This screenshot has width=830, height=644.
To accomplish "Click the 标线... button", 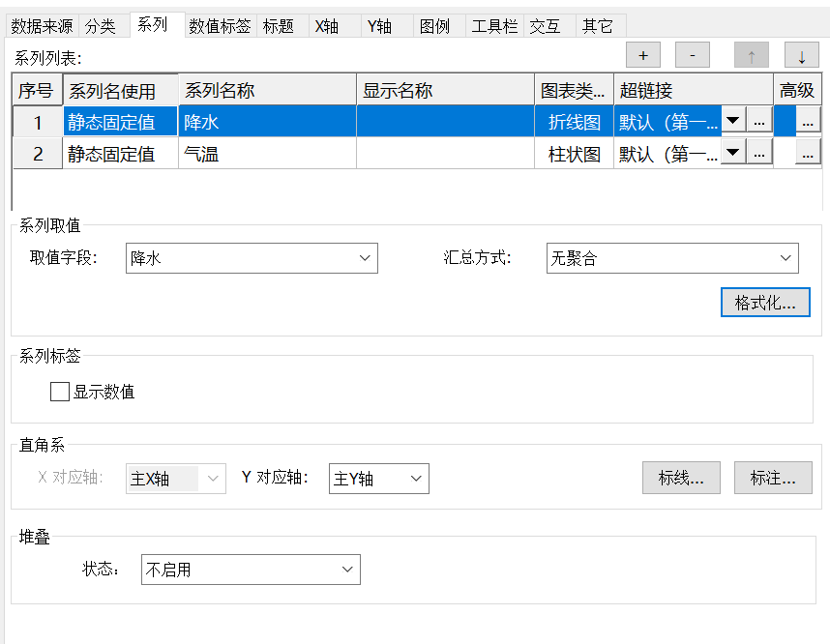I will pyautogui.click(x=681, y=478).
